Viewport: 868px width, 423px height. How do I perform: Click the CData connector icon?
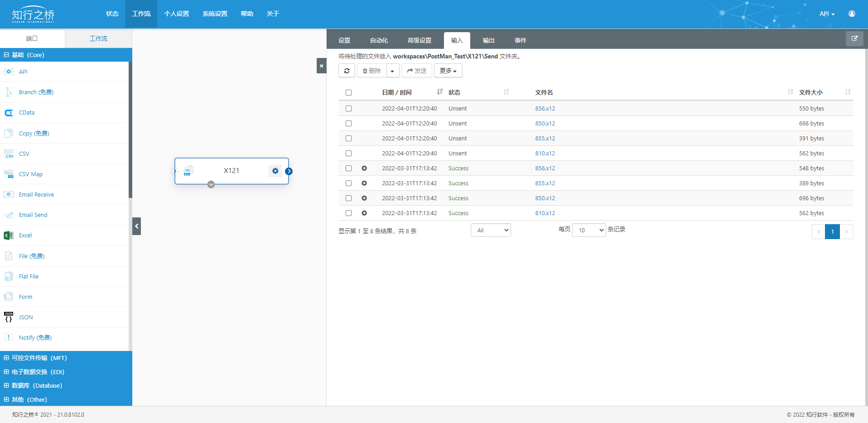(9, 113)
